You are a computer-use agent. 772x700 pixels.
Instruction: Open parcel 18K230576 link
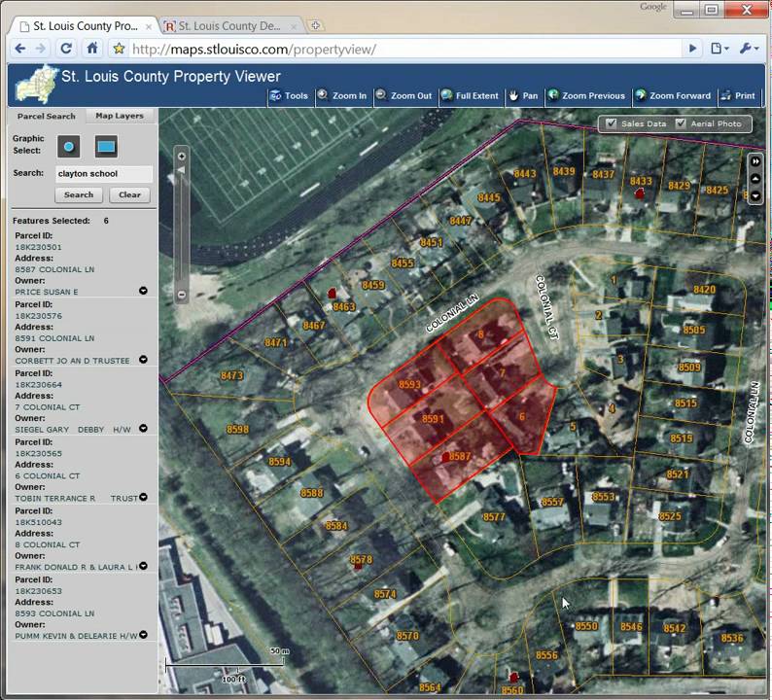click(x=38, y=316)
